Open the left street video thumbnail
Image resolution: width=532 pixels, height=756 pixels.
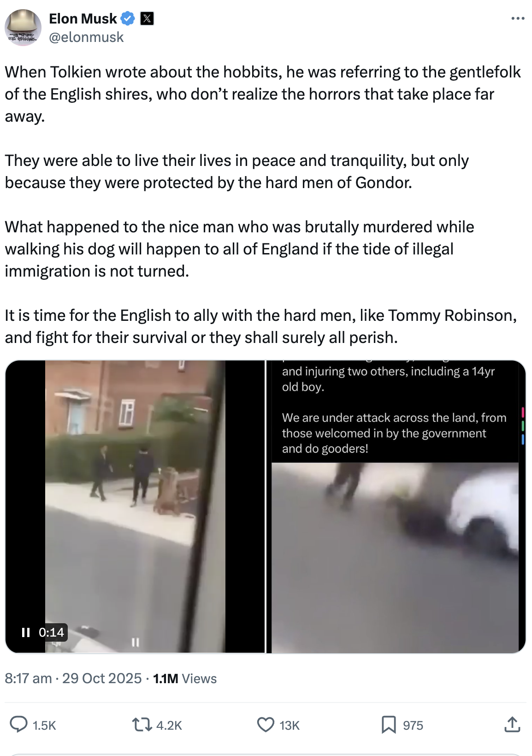[x=135, y=507]
